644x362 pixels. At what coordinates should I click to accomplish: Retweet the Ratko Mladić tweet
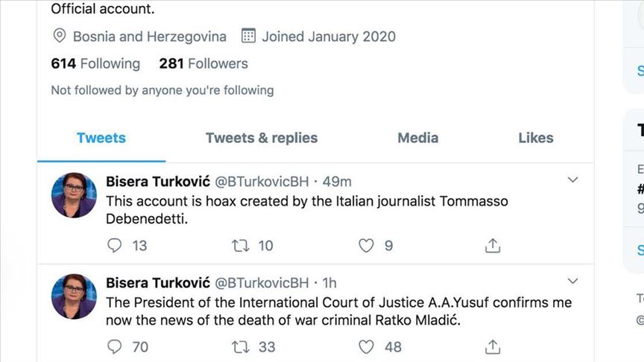[x=240, y=347]
